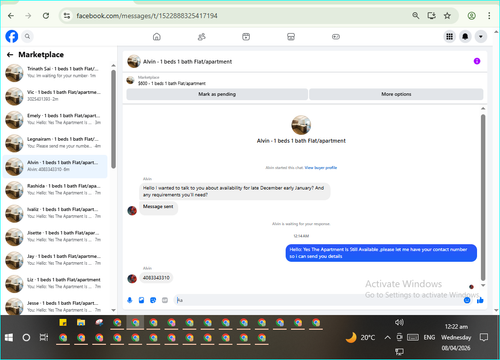Send a thumbs up like
This screenshot has height=360, width=500.
coord(480,300)
